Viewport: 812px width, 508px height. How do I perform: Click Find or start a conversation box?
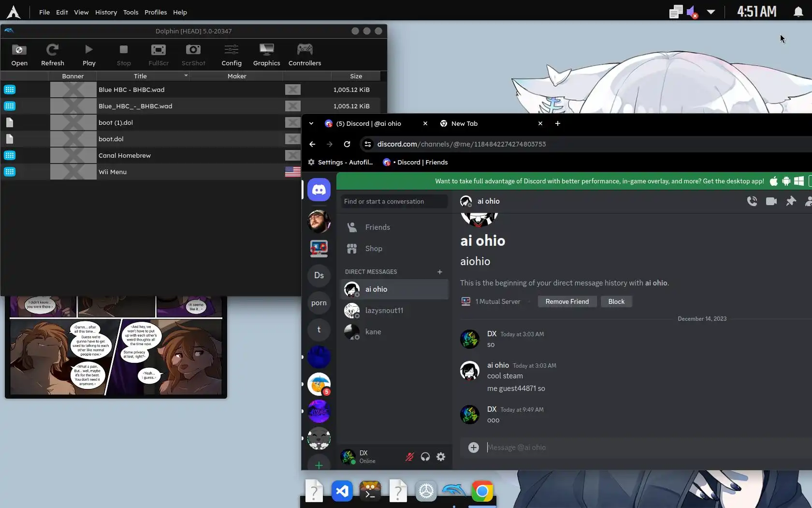pos(394,201)
